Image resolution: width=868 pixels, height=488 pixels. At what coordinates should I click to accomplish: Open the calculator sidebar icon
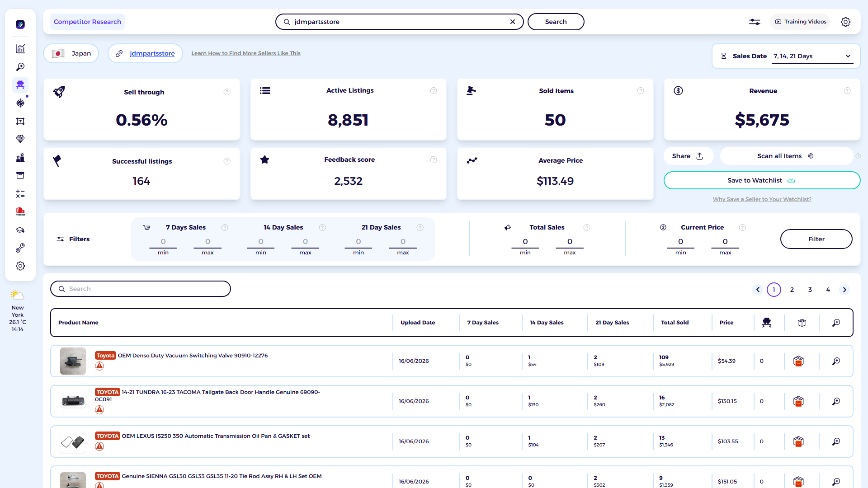click(20, 194)
